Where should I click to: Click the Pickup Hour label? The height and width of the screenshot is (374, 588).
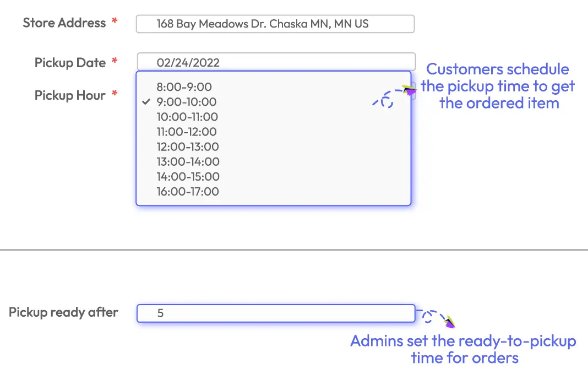tap(70, 95)
